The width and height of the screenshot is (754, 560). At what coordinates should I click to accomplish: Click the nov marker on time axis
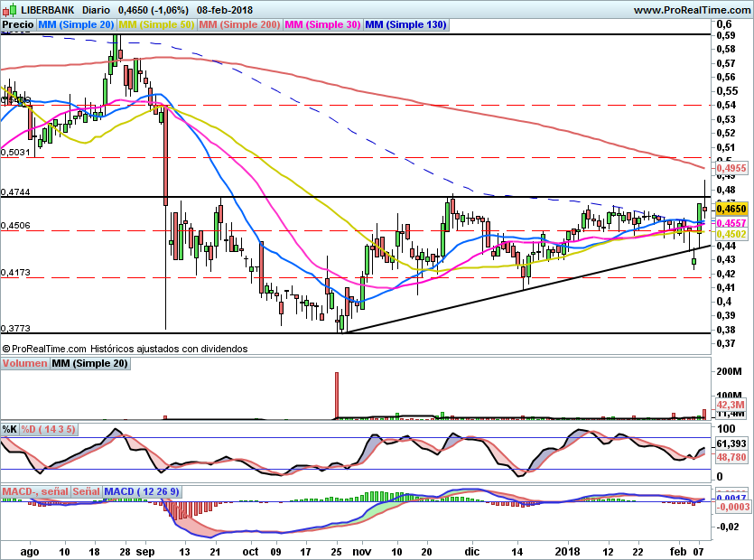[x=361, y=551]
